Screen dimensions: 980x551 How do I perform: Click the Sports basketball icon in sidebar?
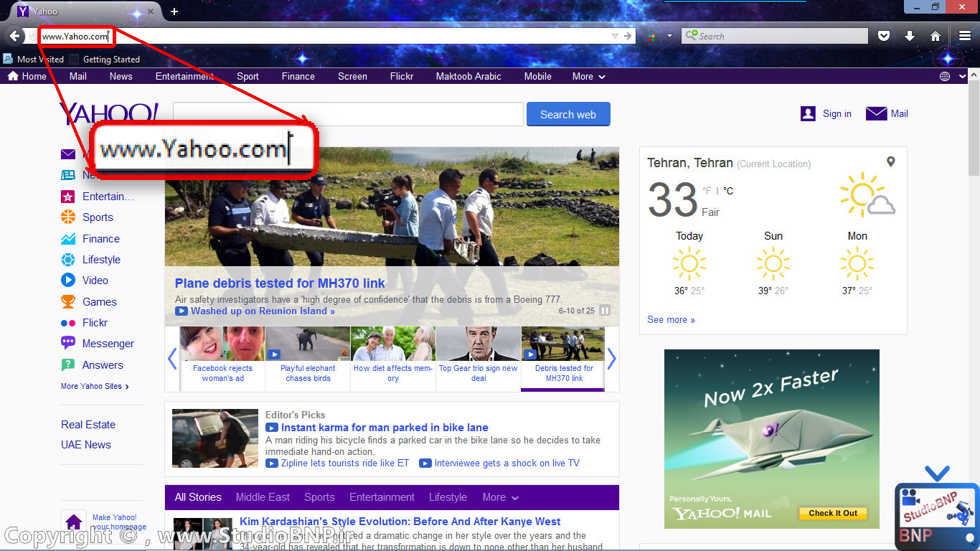pyautogui.click(x=68, y=217)
